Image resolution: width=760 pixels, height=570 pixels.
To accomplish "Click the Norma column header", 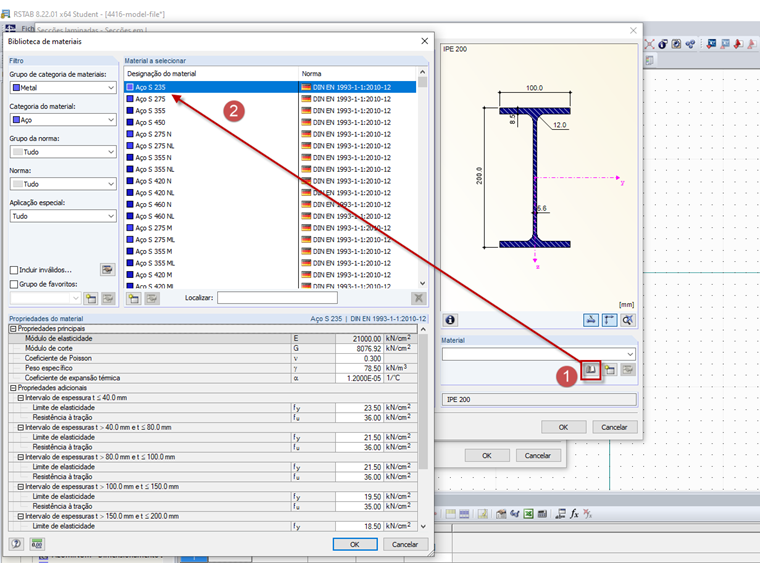I will pos(357,74).
